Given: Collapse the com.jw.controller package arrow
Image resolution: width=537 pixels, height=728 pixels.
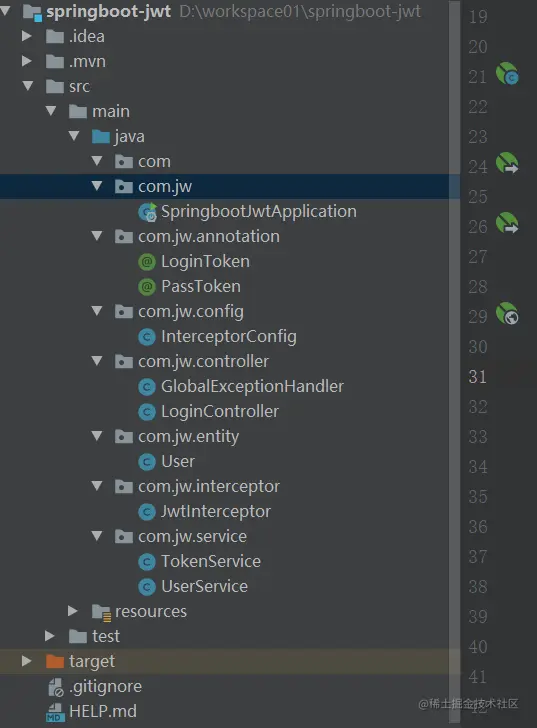Looking at the screenshot, I should tap(97, 361).
